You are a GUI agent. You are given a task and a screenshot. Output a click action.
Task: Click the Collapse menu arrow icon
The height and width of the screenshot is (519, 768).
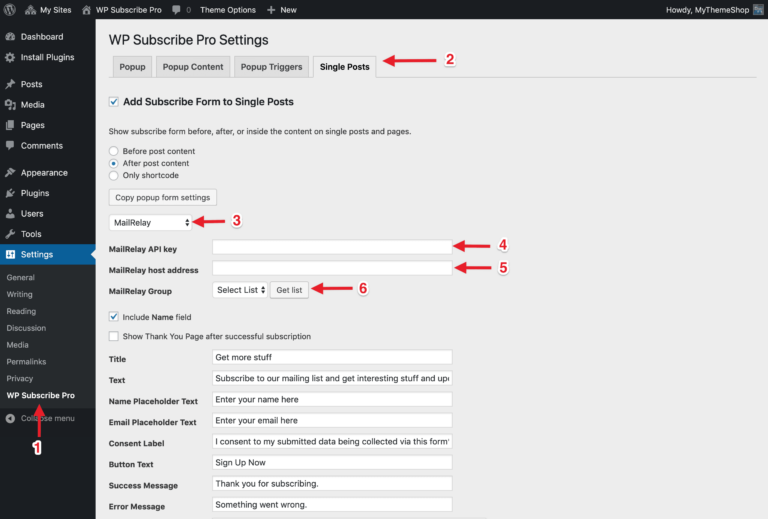click(x=10, y=419)
